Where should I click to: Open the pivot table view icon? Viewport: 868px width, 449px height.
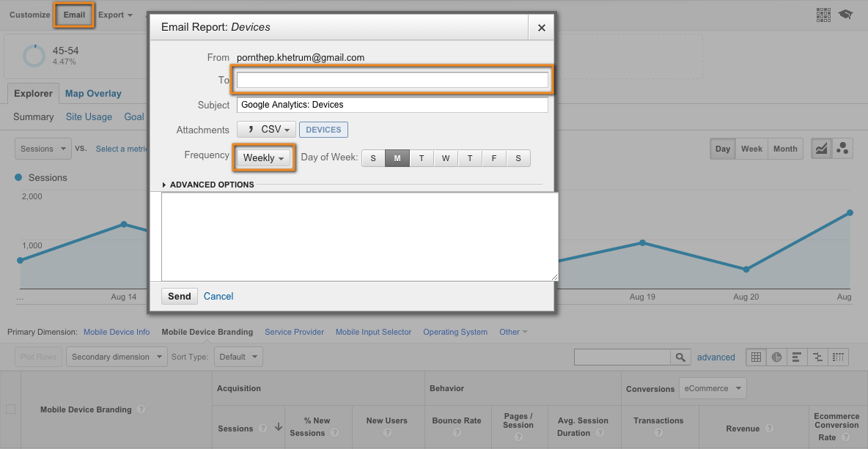pos(838,357)
